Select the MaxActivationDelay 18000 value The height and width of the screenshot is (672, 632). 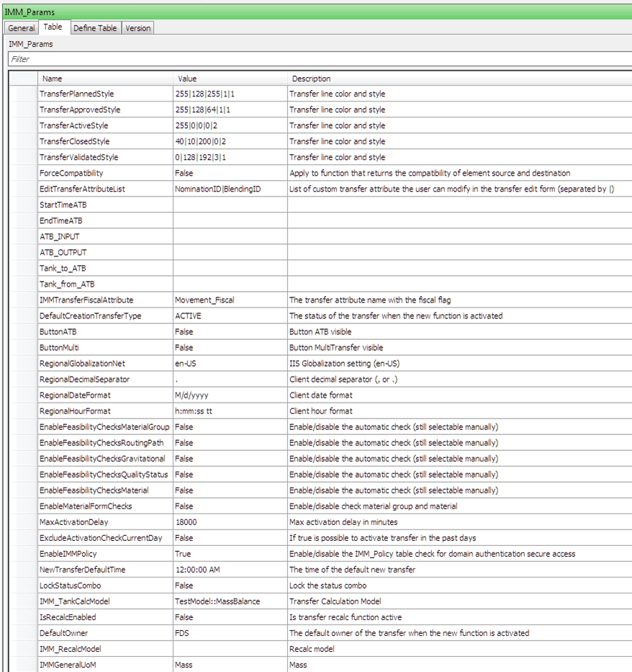[x=230, y=522]
